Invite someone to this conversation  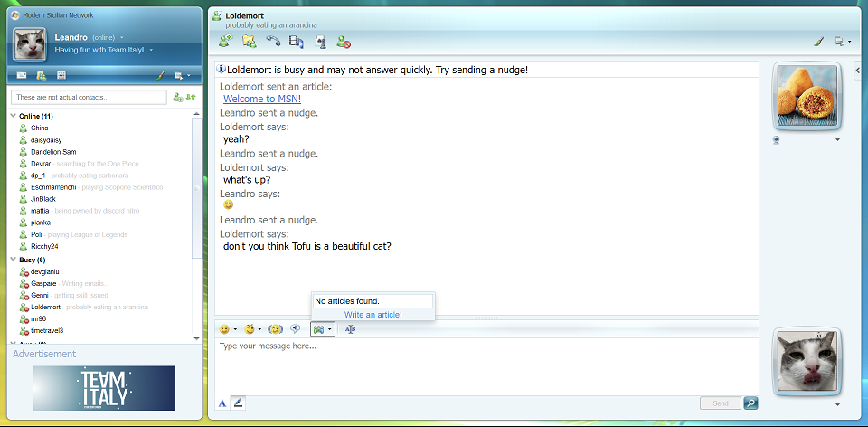coord(225,41)
